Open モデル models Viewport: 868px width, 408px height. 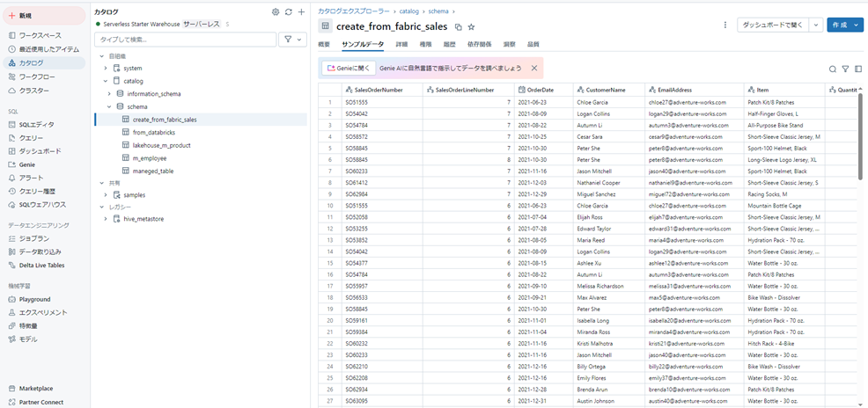[44, 339]
